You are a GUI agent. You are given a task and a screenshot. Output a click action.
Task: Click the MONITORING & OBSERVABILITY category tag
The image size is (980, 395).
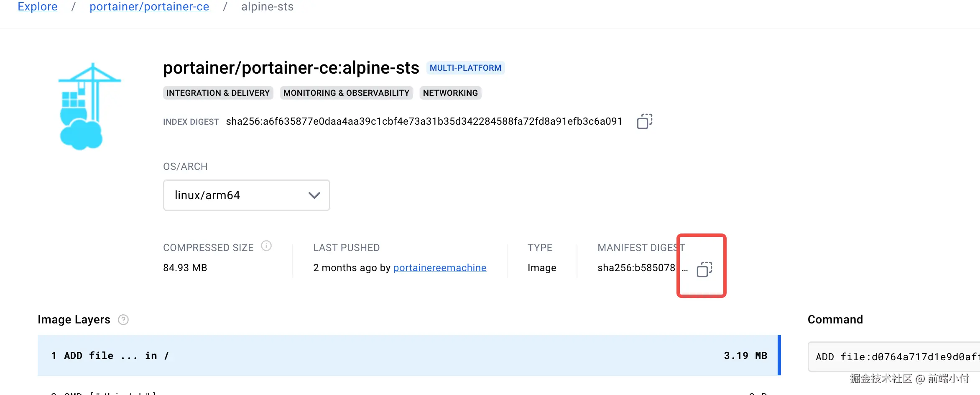pyautogui.click(x=346, y=93)
